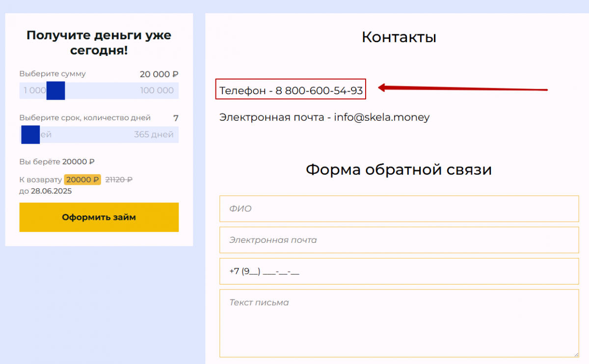Click the до 28.06.2025 date text

(x=46, y=191)
